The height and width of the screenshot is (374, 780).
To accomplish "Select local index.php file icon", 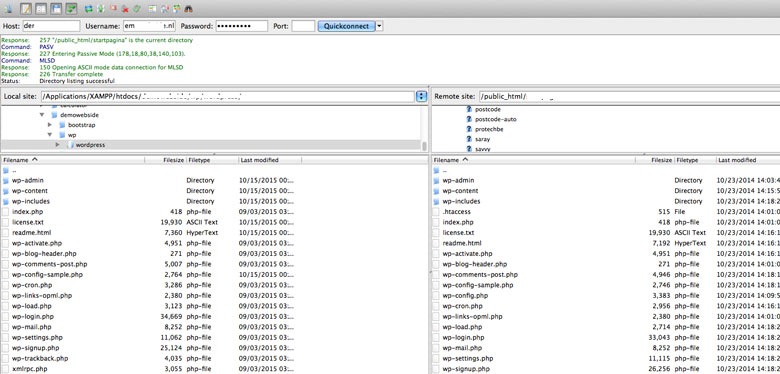I will coord(5,212).
